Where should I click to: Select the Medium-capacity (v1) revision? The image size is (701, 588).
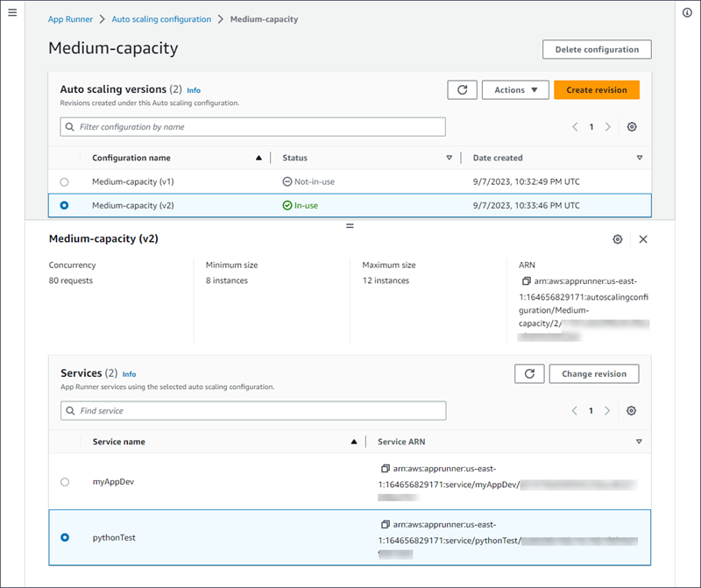click(x=65, y=181)
